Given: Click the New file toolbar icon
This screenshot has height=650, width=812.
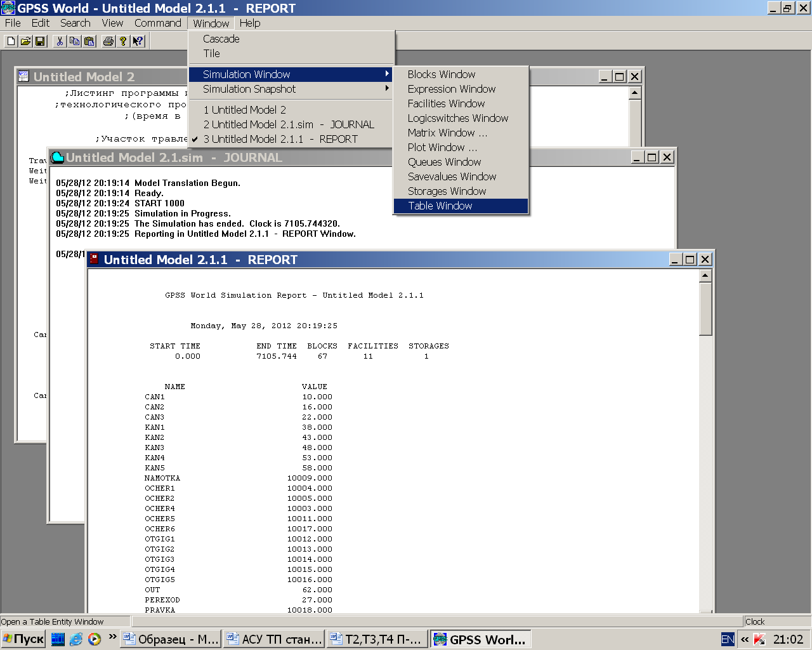Looking at the screenshot, I should tap(11, 41).
